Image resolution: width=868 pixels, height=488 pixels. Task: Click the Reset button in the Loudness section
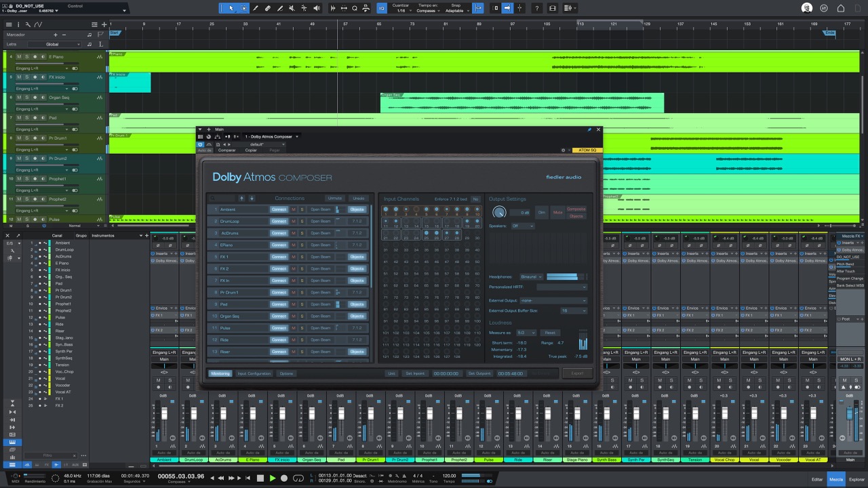[x=550, y=332]
